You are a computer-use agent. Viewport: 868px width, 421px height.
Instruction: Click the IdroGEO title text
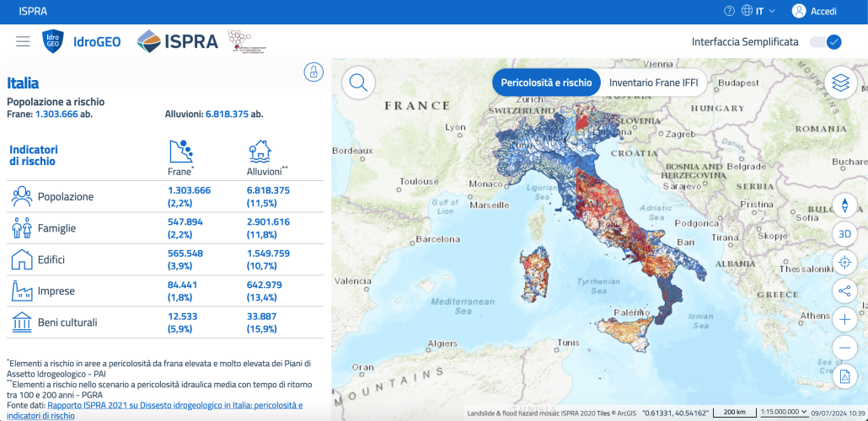97,41
